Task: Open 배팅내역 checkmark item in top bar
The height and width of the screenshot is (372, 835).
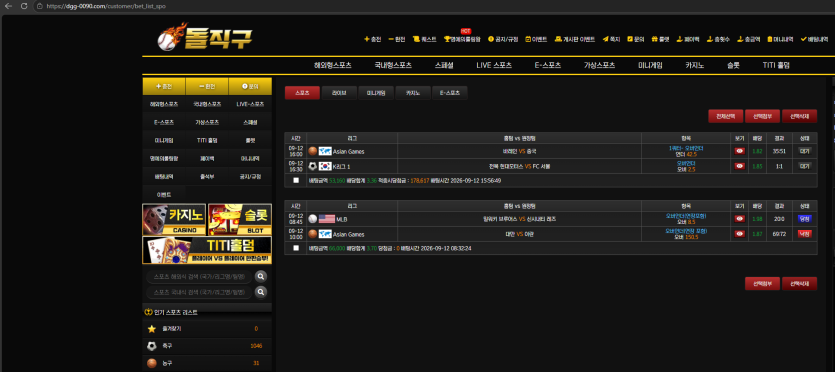Action: (814, 39)
